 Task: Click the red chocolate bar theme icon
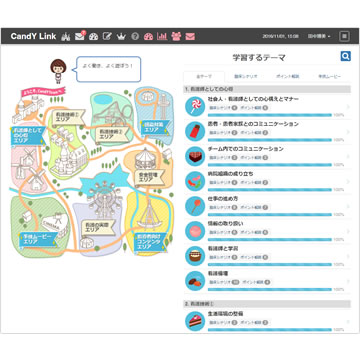(195, 131)
